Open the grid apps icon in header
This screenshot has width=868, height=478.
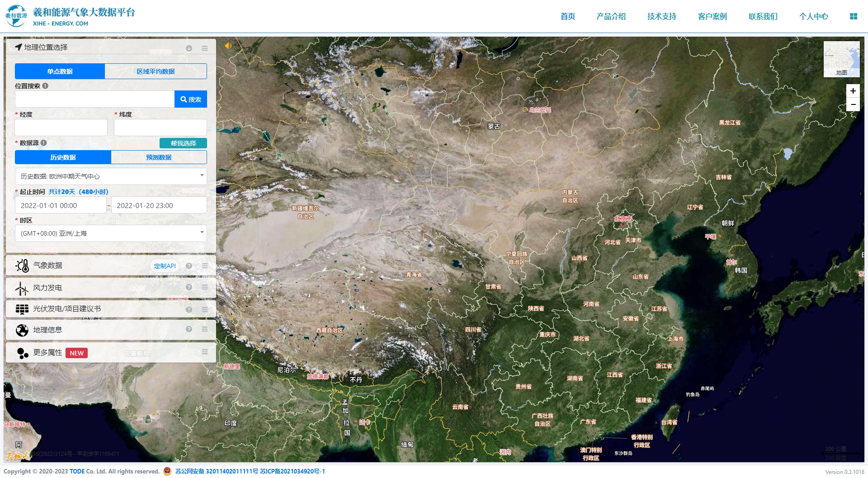(x=854, y=16)
